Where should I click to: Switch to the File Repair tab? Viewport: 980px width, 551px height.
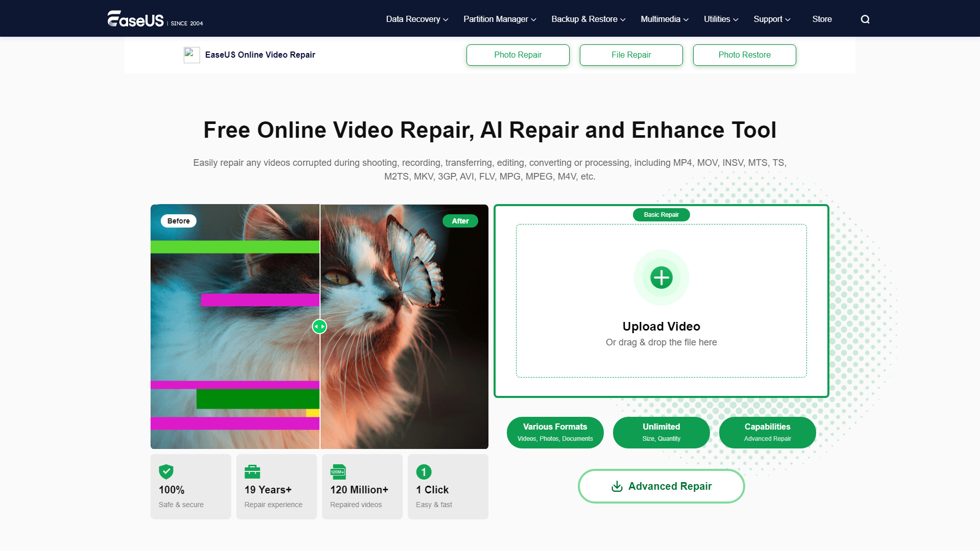[631, 55]
